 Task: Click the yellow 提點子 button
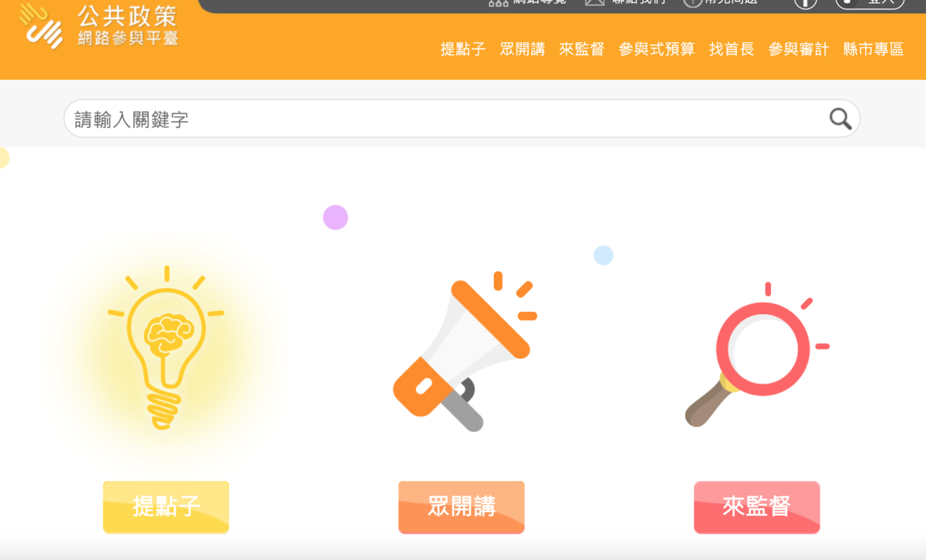coord(166,507)
